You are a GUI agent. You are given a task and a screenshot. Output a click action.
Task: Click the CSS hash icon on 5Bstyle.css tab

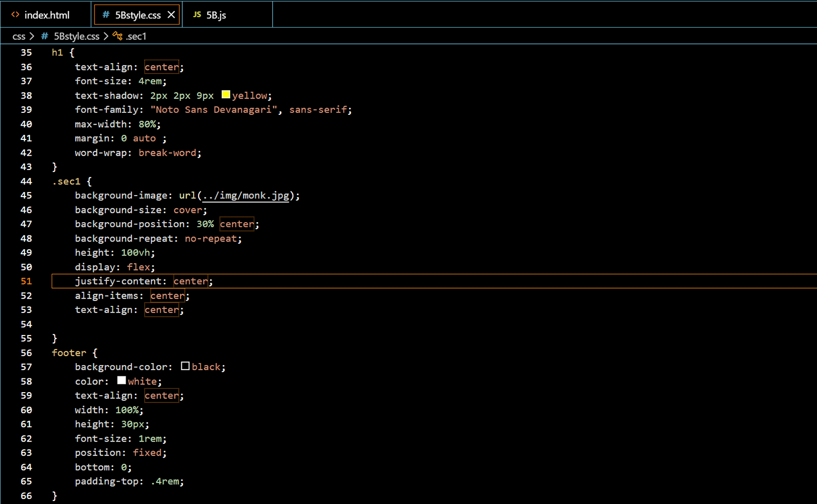coord(106,15)
